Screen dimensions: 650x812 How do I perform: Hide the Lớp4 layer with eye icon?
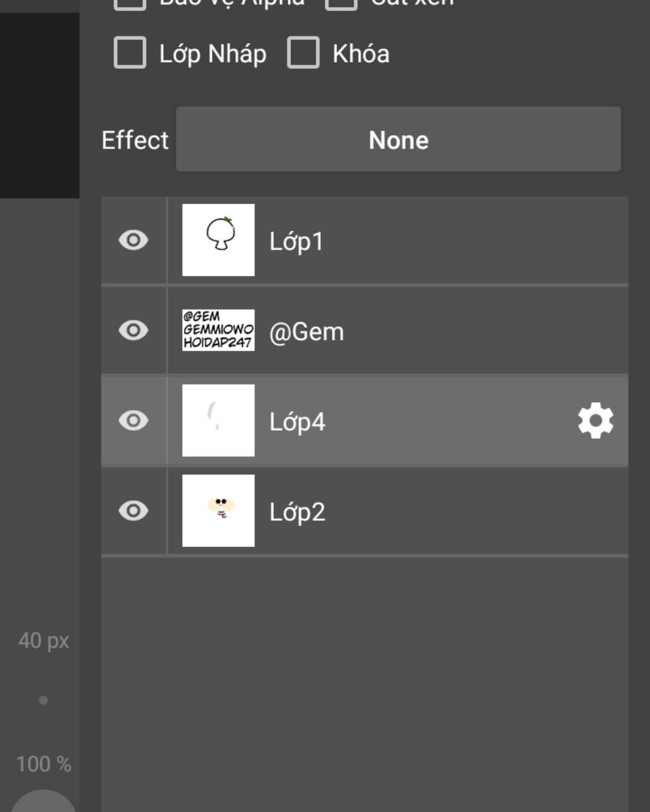pyautogui.click(x=133, y=421)
